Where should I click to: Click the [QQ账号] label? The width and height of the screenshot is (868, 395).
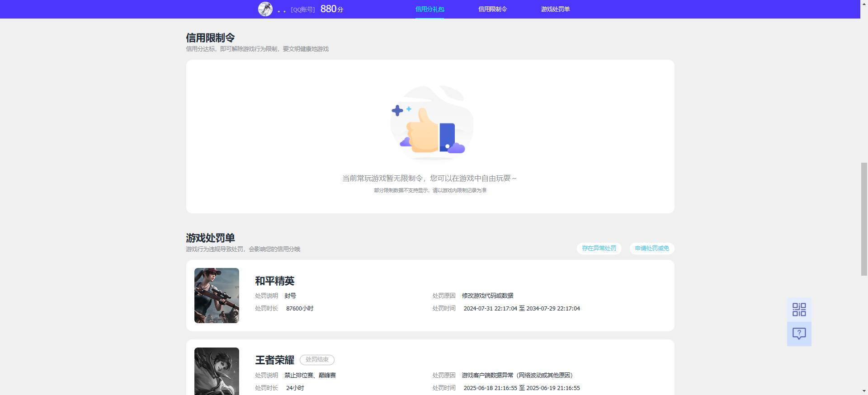[302, 9]
